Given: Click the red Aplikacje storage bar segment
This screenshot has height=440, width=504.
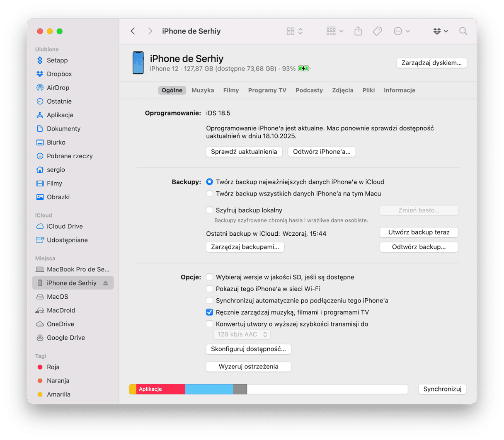Looking at the screenshot, I should tap(160, 389).
